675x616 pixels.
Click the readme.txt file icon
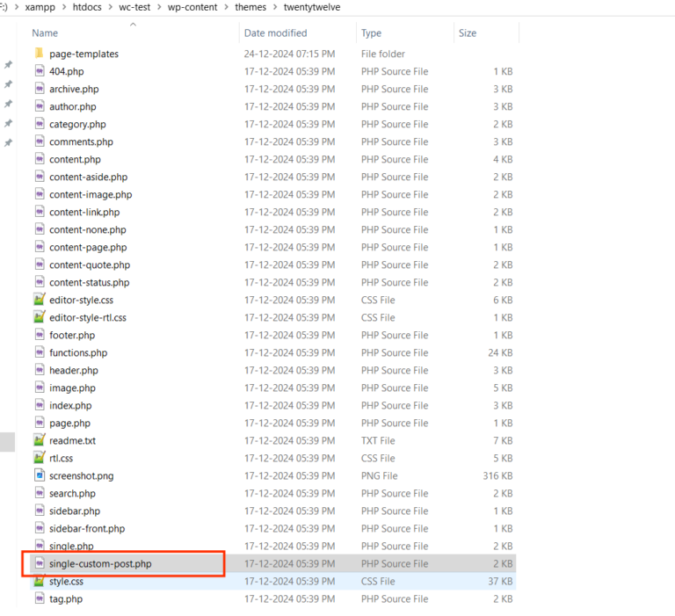pos(39,440)
